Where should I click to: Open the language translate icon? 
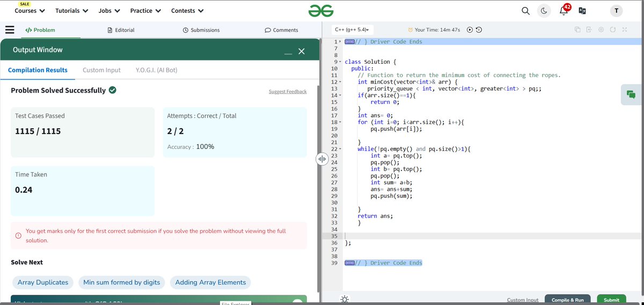(582, 11)
